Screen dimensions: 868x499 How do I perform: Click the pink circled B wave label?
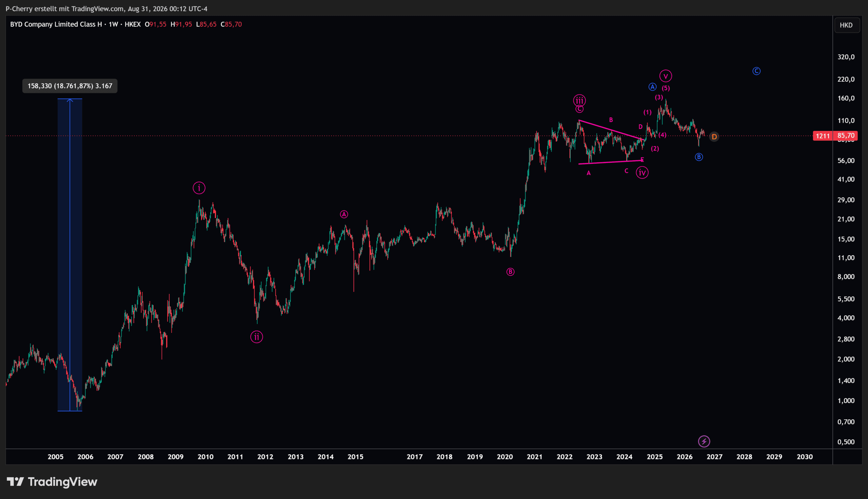pos(510,272)
